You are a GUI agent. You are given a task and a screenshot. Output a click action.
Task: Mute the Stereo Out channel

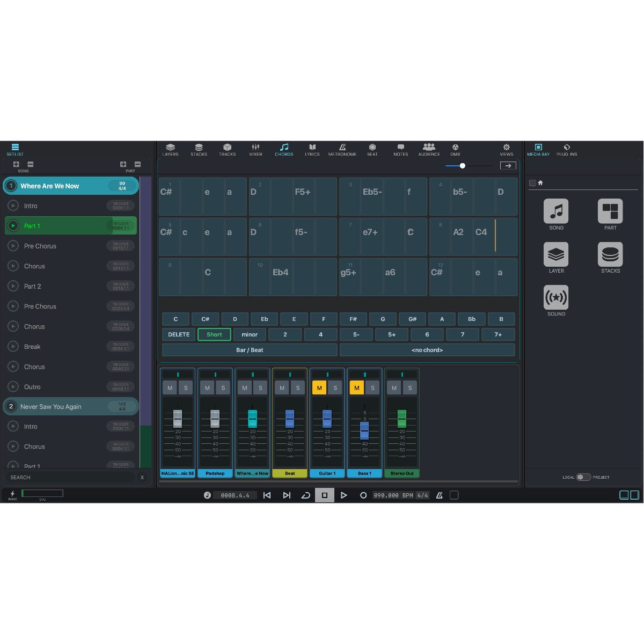click(394, 387)
